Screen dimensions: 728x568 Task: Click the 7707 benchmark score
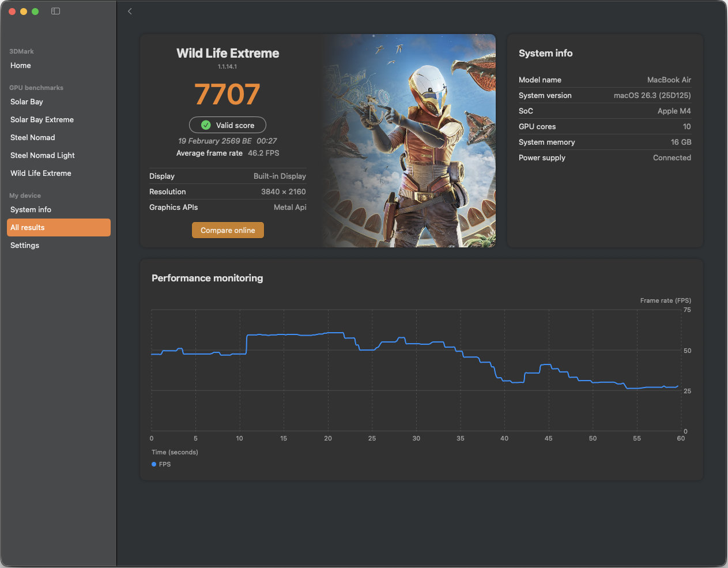point(228,95)
